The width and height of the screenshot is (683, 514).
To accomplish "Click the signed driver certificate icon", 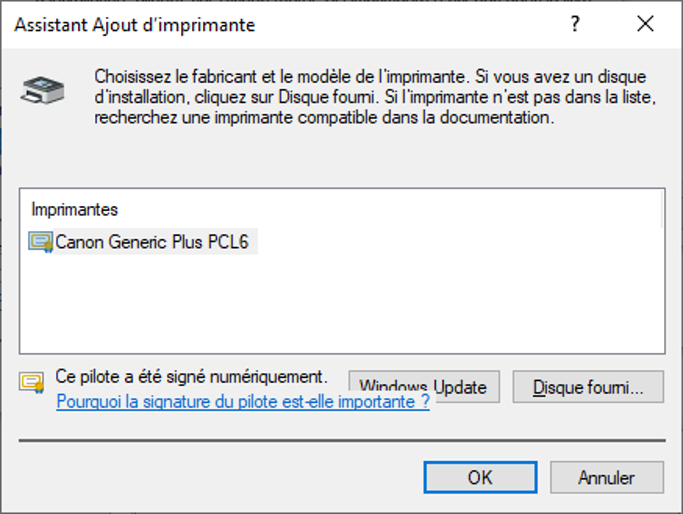I will (32, 384).
